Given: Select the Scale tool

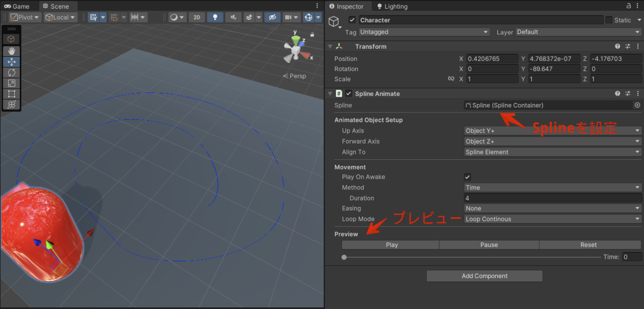Looking at the screenshot, I should [x=12, y=83].
